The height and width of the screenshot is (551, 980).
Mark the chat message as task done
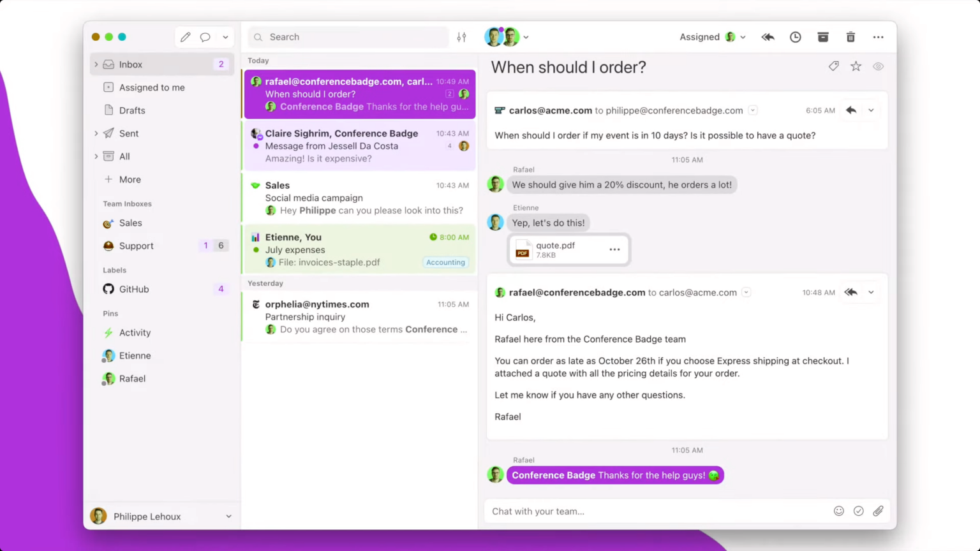(x=858, y=511)
